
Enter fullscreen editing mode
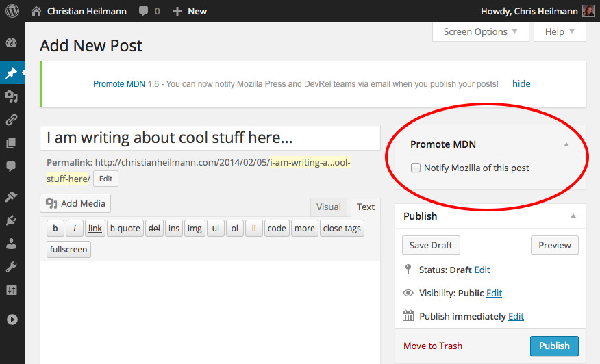click(x=69, y=249)
